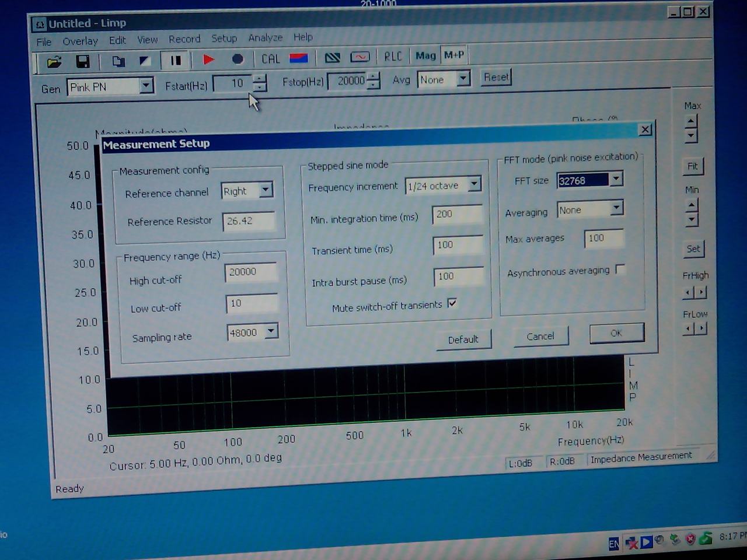Screen dimensions: 747x560
Task: Click Cancel in Measurement Setup
Action: (x=540, y=337)
